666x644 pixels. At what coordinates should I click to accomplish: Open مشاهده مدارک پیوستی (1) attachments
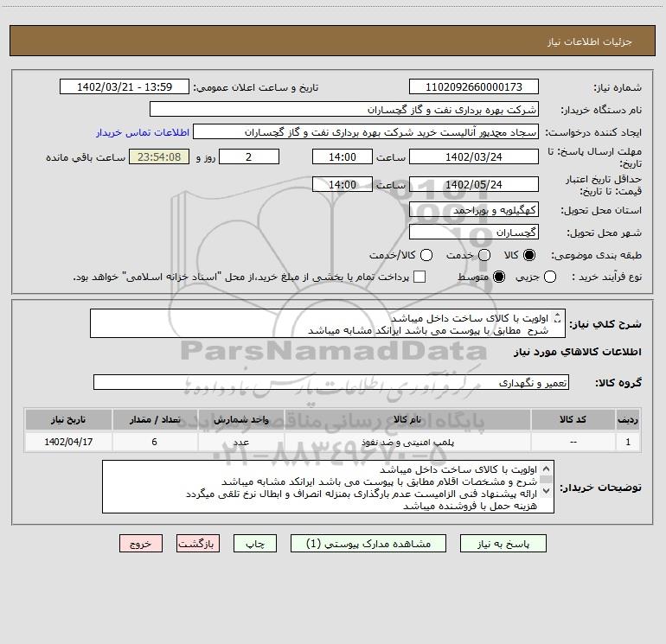[368, 544]
